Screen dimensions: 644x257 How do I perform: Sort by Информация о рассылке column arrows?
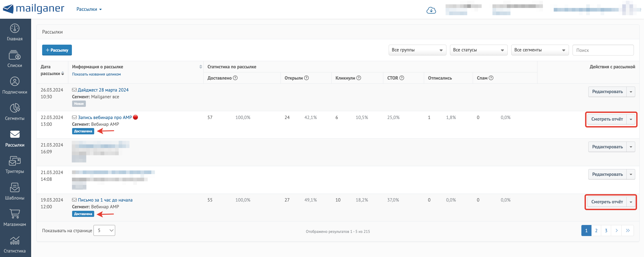[201, 67]
